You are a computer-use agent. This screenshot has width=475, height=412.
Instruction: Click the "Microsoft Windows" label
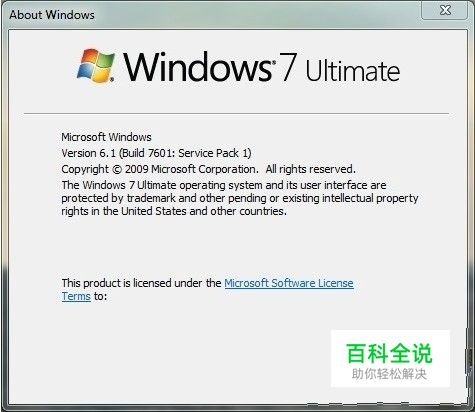point(106,137)
